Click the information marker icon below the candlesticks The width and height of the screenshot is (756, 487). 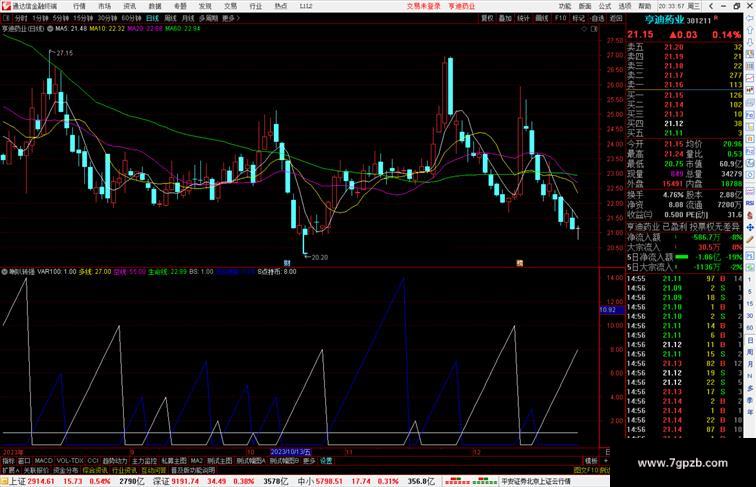(287, 263)
